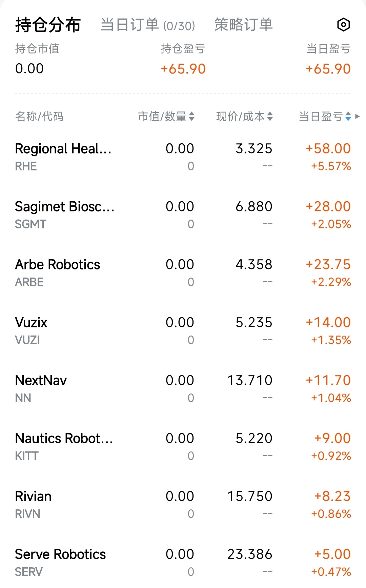366x588 pixels.
Task: Select the Vuzix VUZI holding
Action: click(x=183, y=331)
